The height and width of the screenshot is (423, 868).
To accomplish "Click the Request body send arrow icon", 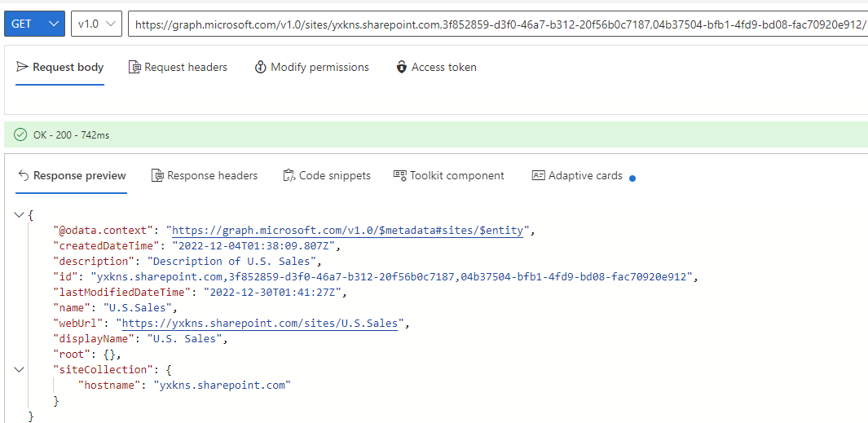I will 22,68.
